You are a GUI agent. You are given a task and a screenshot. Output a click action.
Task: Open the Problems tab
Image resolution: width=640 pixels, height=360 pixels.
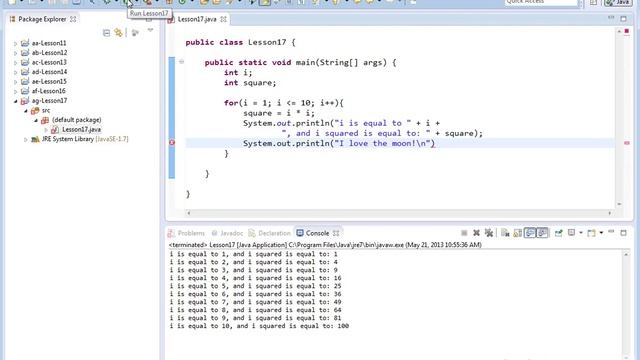click(x=187, y=233)
